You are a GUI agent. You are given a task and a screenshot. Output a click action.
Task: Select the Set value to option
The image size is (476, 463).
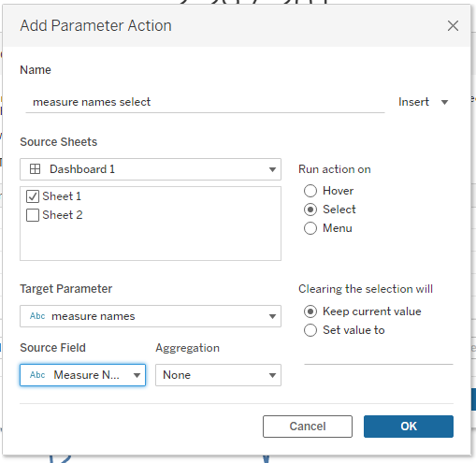pyautogui.click(x=310, y=330)
